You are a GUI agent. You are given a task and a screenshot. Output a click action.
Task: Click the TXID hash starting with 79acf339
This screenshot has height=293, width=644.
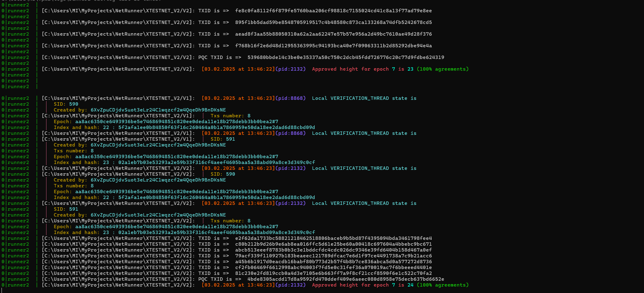point(333,256)
